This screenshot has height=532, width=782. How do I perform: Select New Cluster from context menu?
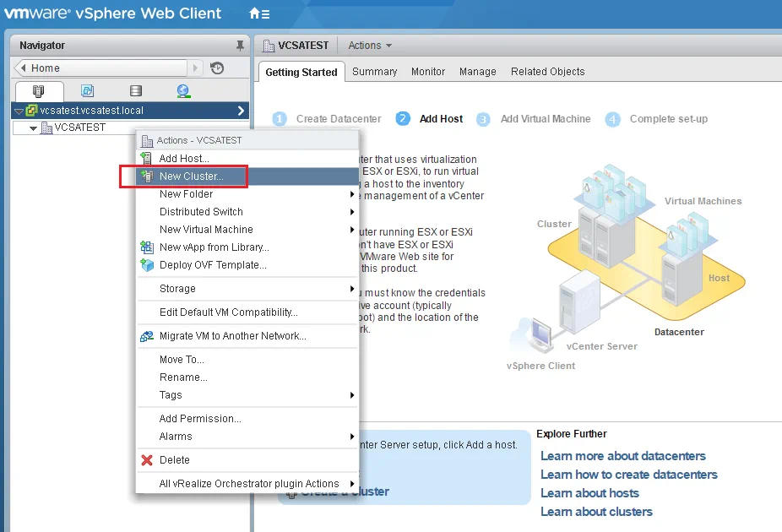coord(192,176)
